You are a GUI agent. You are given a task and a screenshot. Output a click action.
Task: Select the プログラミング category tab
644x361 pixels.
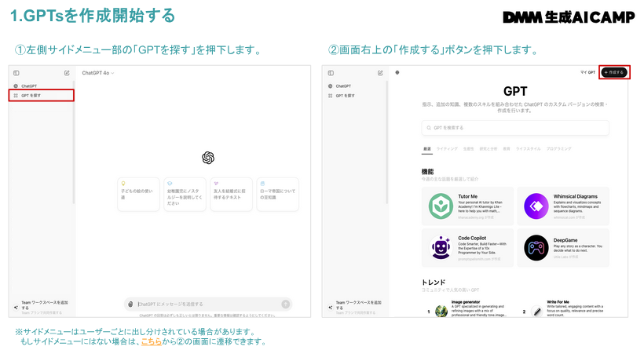(558, 148)
